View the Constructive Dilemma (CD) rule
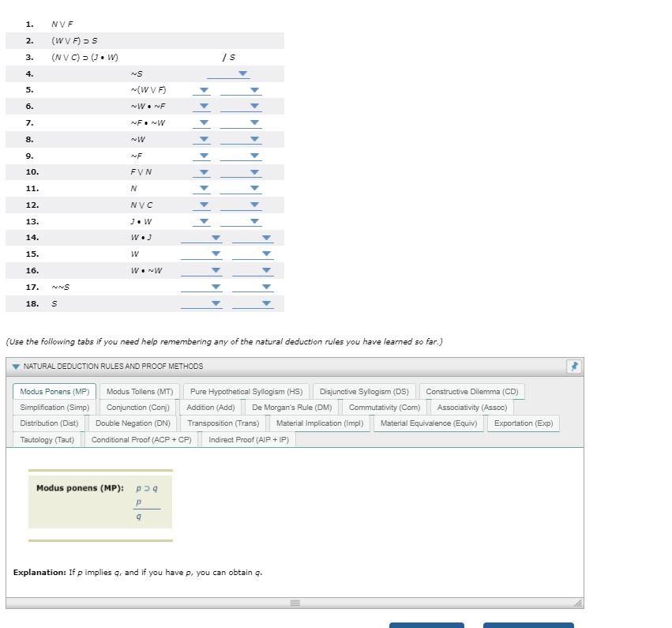672x628 pixels. click(x=471, y=391)
